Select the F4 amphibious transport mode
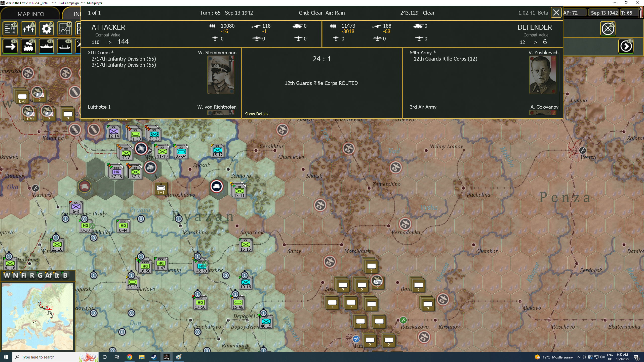644x362 pixels. coord(65,46)
